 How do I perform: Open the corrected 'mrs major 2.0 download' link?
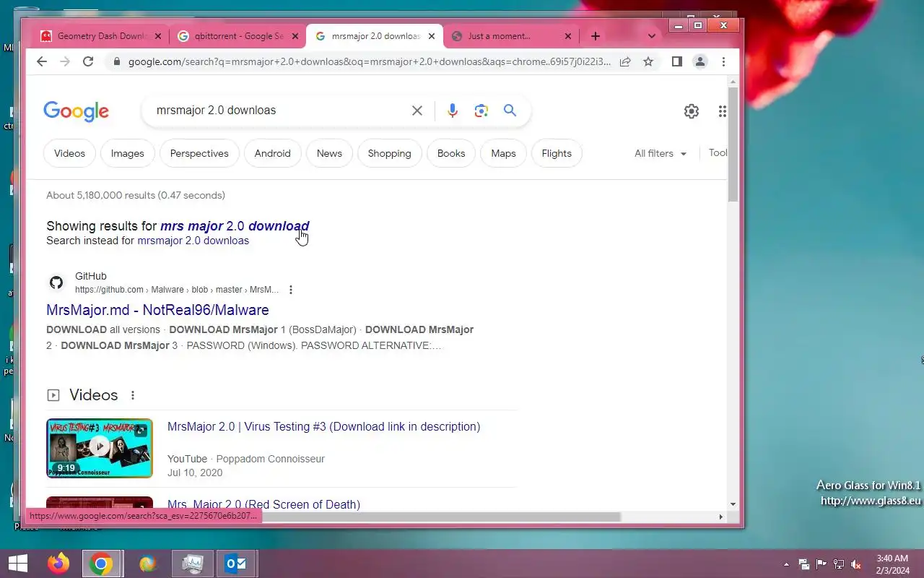pos(235,226)
